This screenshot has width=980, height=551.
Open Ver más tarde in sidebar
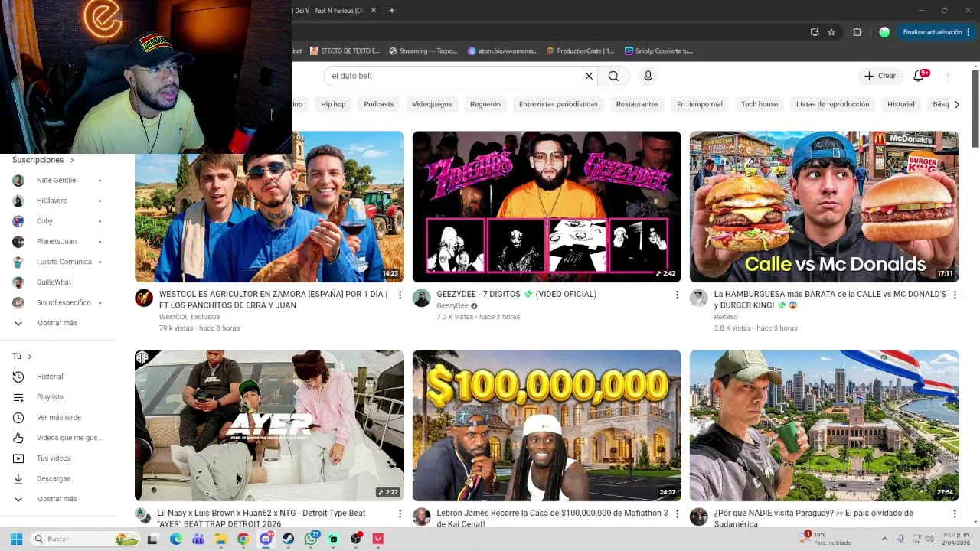58,418
